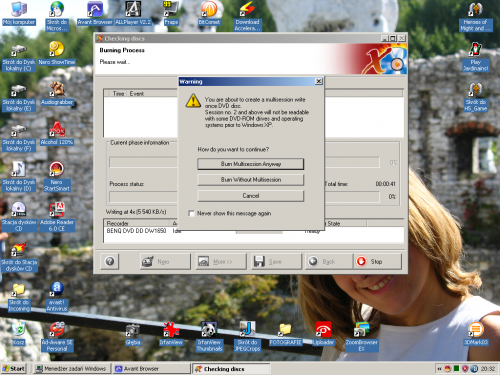Open Download Accelerator shortcut
This screenshot has width=500, height=375.
[x=247, y=16]
